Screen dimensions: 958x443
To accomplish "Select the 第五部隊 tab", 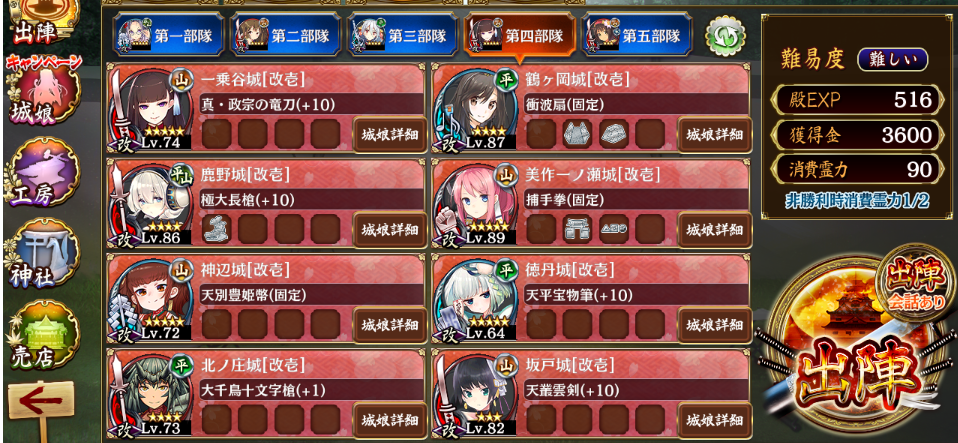I will (x=637, y=35).
